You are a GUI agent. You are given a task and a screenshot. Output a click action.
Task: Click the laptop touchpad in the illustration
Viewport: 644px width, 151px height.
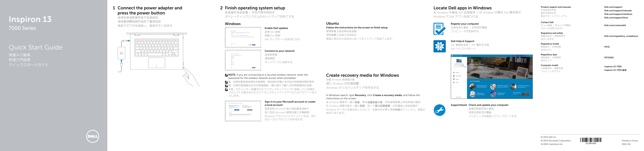[156, 63]
